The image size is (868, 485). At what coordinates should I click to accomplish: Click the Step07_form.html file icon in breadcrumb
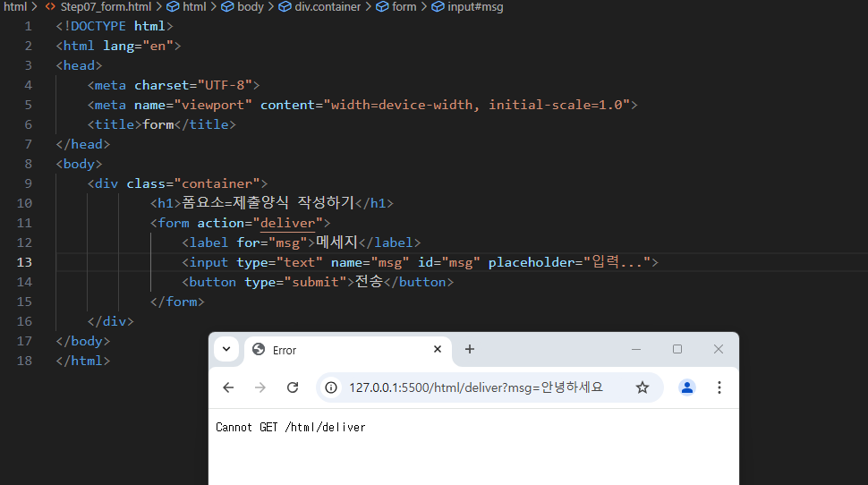(x=50, y=6)
